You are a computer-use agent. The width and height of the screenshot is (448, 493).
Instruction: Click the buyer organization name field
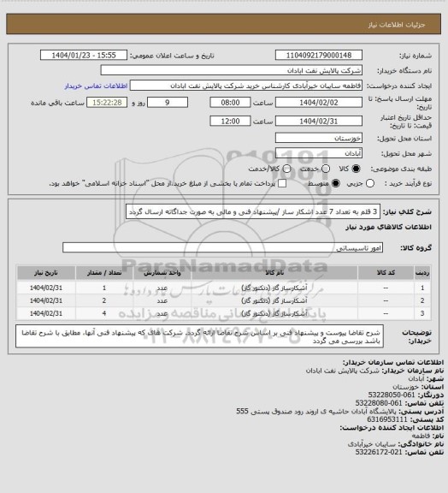click(231, 70)
